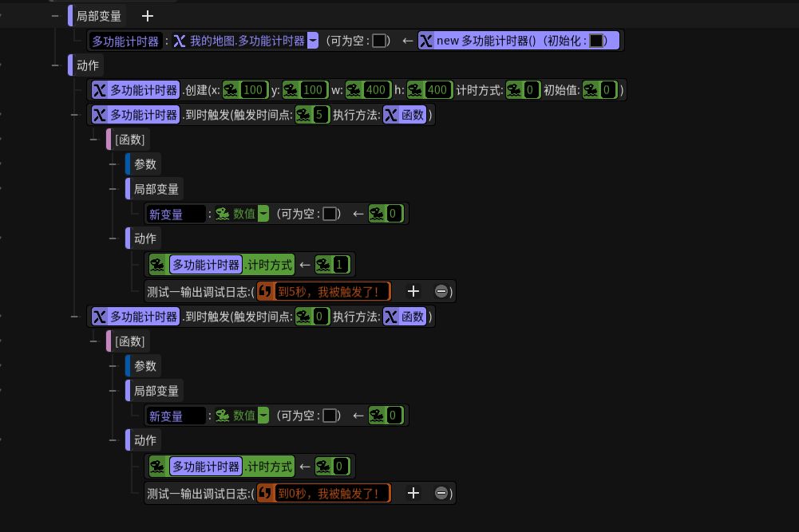
Task: Add local variable with top plus button
Action: click(x=147, y=16)
